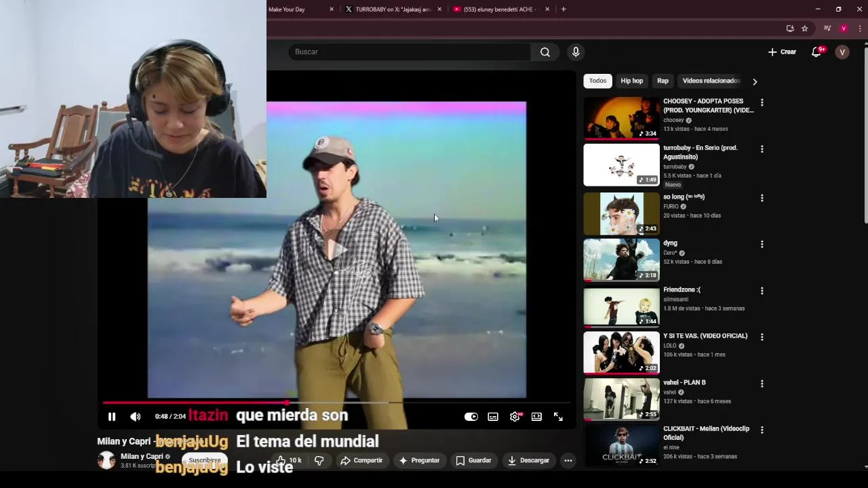868x488 pixels.
Task: Click the Compartir share button
Action: [x=361, y=460]
